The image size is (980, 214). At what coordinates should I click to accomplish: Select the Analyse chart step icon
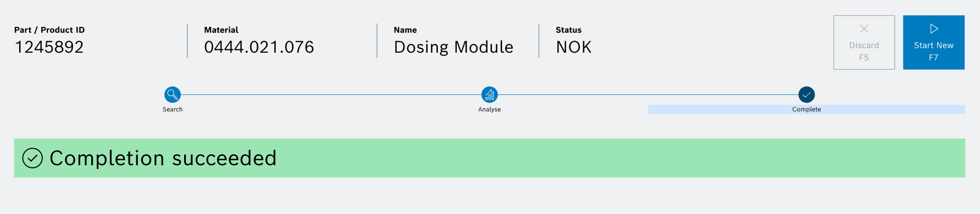click(x=490, y=94)
